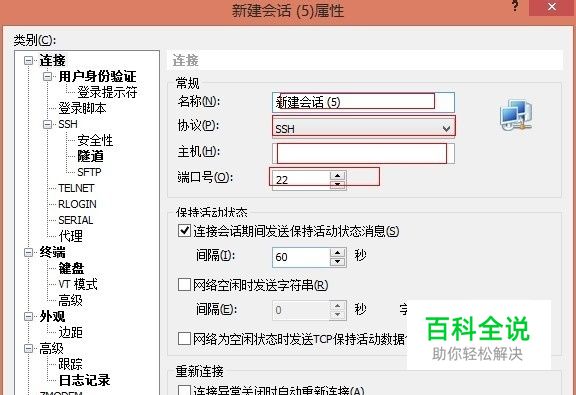The height and width of the screenshot is (395, 576).
Task: Select the top-level 高级 category
Action: pyautogui.click(x=51, y=348)
